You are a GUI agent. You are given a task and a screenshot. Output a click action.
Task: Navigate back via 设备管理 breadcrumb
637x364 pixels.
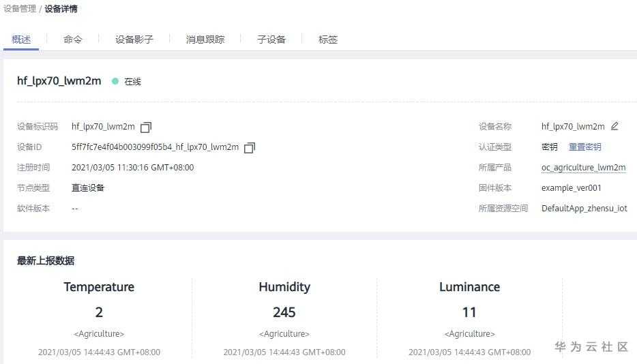click(x=20, y=9)
